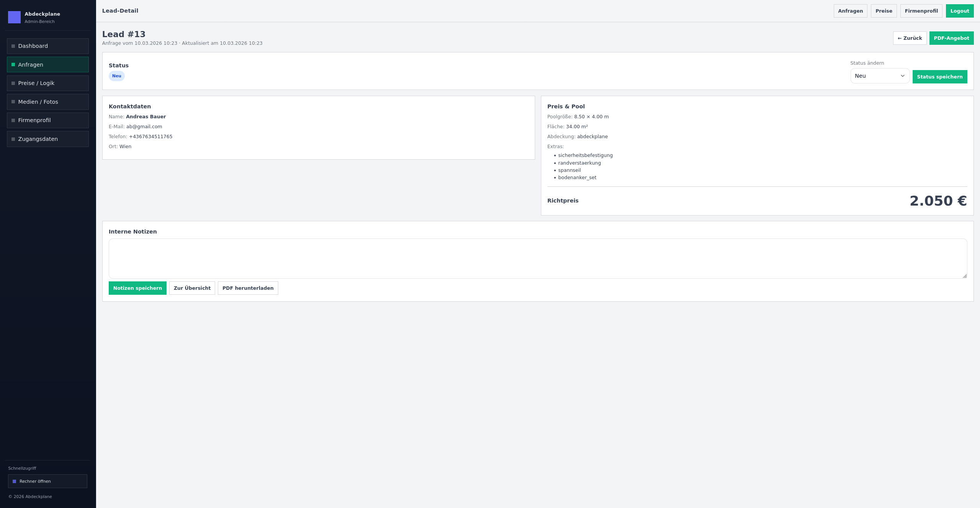Viewport: 980px width, 508px height.
Task: Click the ← Zurück button
Action: [x=910, y=38]
